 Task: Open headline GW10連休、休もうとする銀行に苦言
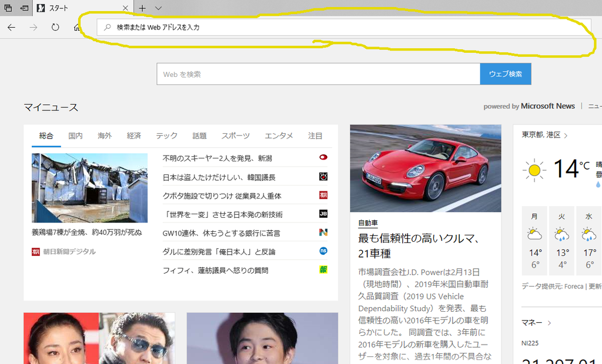222,233
